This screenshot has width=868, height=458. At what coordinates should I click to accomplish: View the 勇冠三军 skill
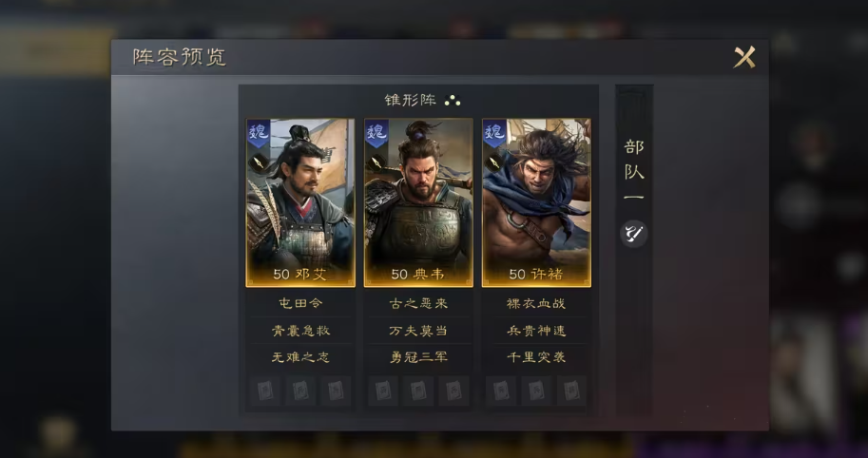pyautogui.click(x=418, y=357)
